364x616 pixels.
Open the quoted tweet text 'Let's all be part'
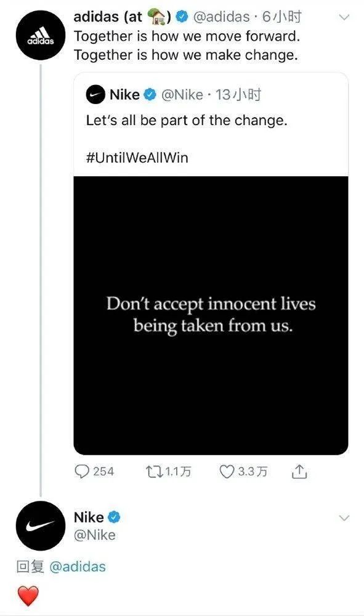coord(187,120)
